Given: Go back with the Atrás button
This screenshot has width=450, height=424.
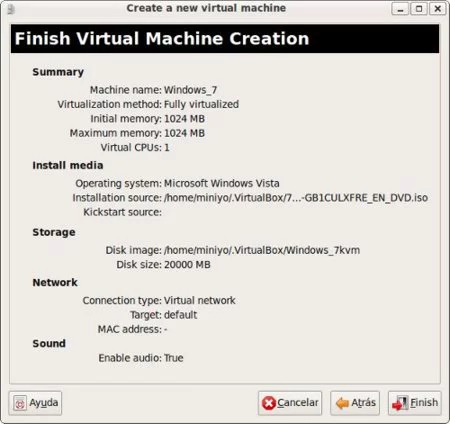Looking at the screenshot, I should (355, 403).
